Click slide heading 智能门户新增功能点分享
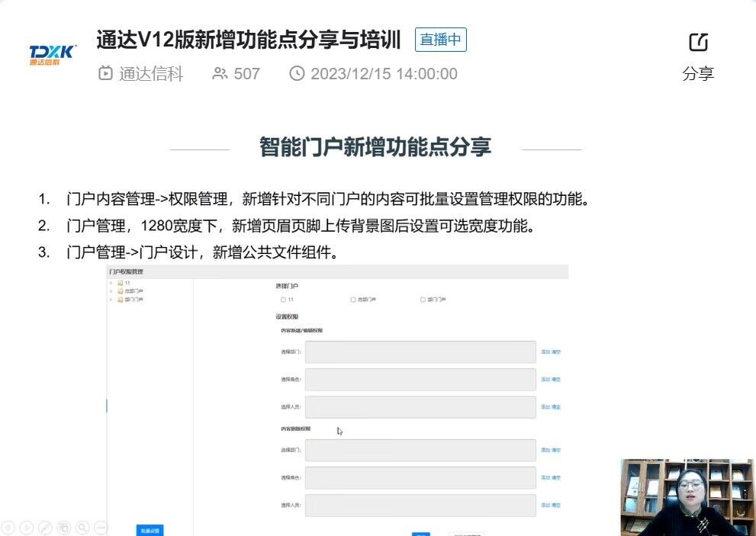756x536 pixels. pyautogui.click(x=375, y=146)
